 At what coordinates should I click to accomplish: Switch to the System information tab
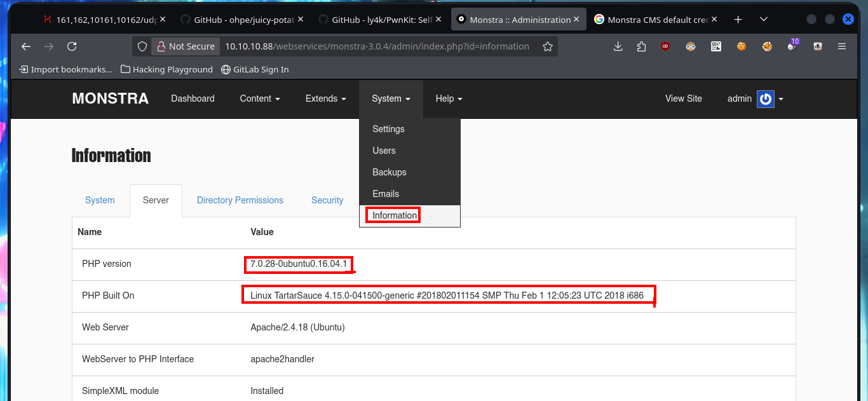(x=100, y=200)
